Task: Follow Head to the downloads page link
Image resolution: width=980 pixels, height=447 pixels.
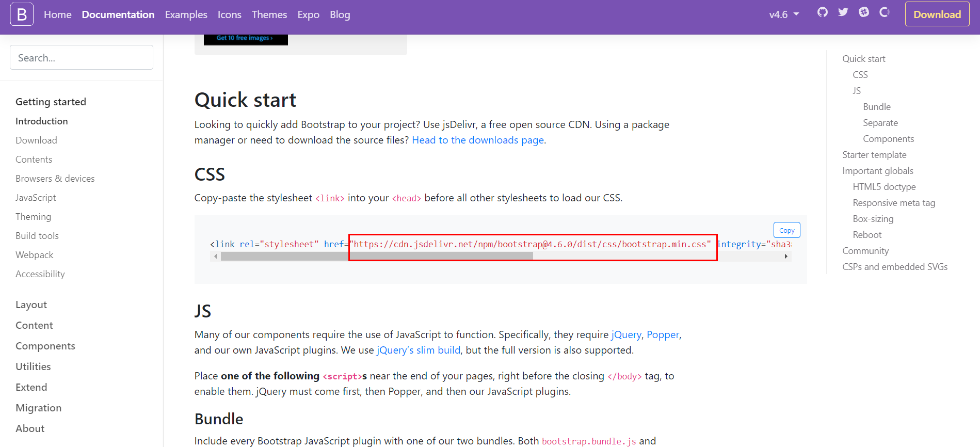Action: (478, 140)
